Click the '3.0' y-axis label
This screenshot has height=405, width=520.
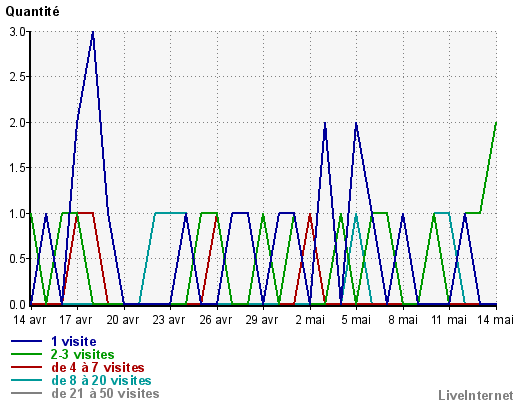point(17,32)
